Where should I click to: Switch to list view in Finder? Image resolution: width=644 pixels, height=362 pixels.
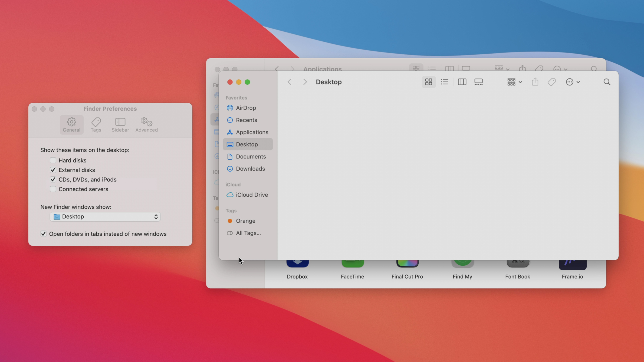[x=445, y=82]
